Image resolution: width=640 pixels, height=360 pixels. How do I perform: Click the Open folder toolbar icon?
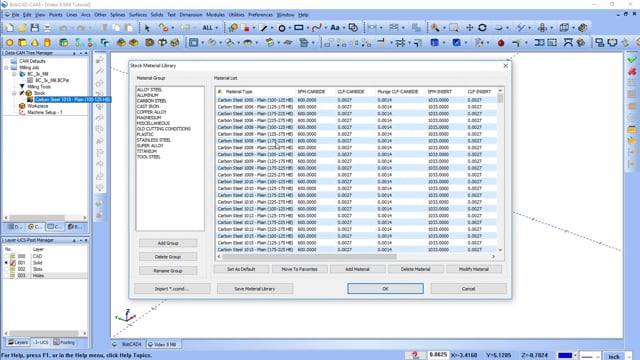pos(22,28)
